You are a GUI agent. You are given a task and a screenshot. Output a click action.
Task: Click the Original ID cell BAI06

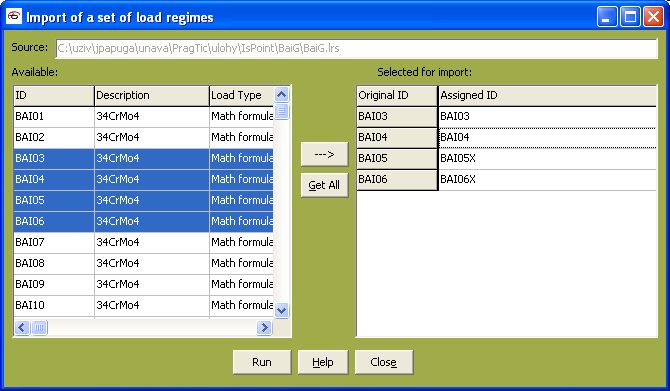pos(397,179)
